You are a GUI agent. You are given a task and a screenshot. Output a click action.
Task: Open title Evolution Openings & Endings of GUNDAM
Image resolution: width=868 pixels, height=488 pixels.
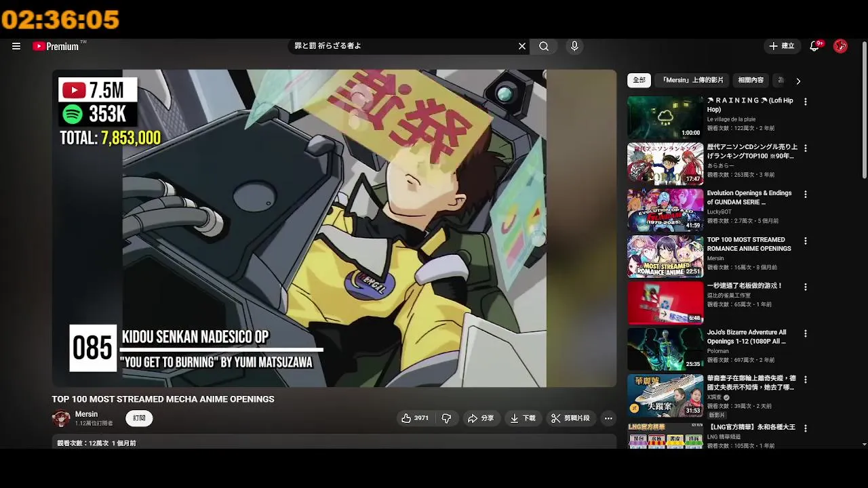pos(749,197)
